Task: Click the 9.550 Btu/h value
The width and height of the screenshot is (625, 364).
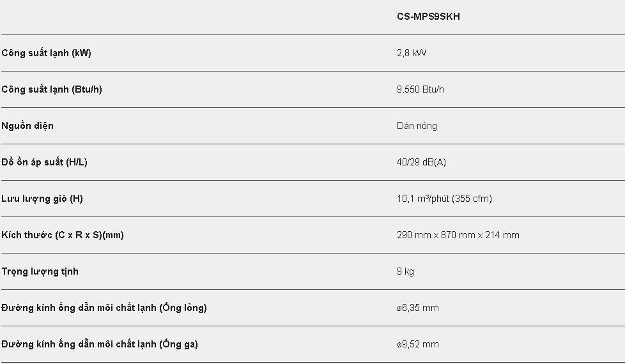Action: click(x=420, y=89)
